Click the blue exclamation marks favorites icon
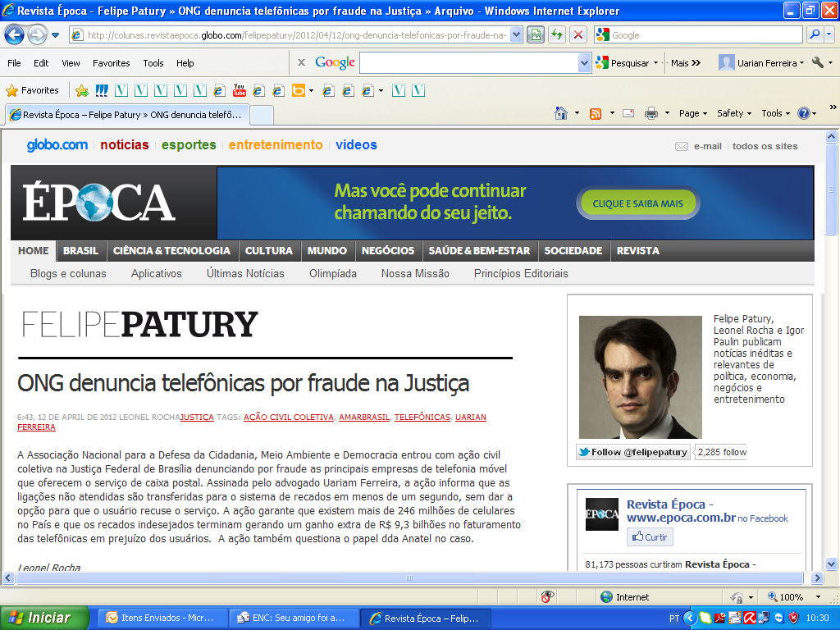This screenshot has width=840, height=630. point(102,90)
